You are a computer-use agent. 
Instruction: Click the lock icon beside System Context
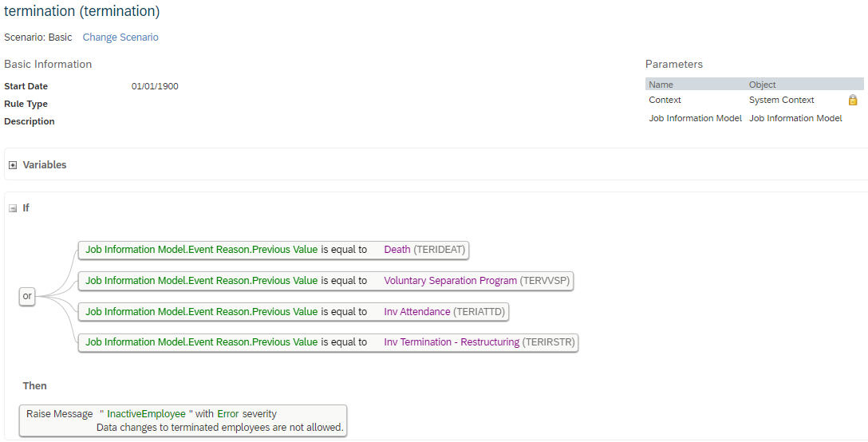pos(853,100)
